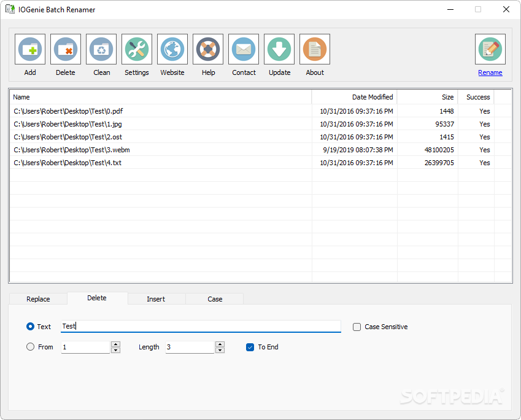The width and height of the screenshot is (521, 420).
Task: Click the Add files icon
Action: pos(30,49)
